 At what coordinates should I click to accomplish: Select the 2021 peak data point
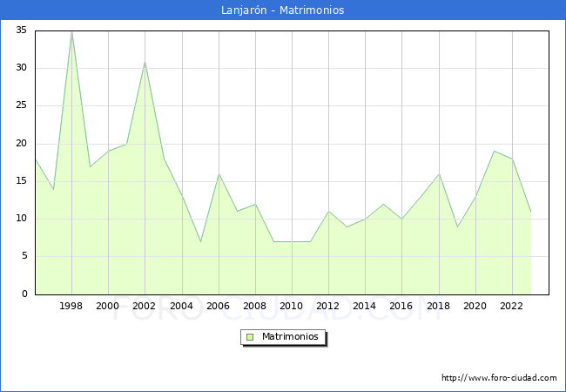[494, 152]
